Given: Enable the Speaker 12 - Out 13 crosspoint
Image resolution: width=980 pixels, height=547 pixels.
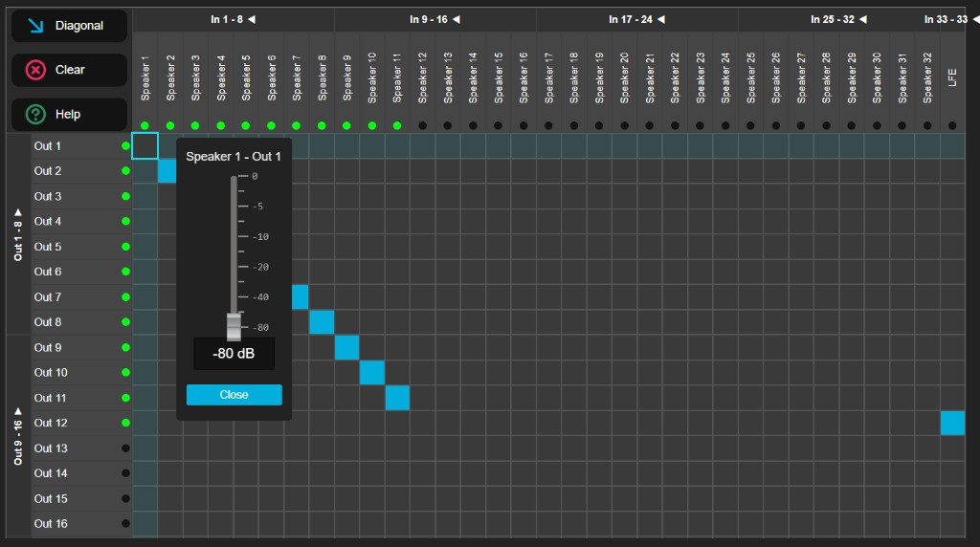Looking at the screenshot, I should [x=422, y=449].
